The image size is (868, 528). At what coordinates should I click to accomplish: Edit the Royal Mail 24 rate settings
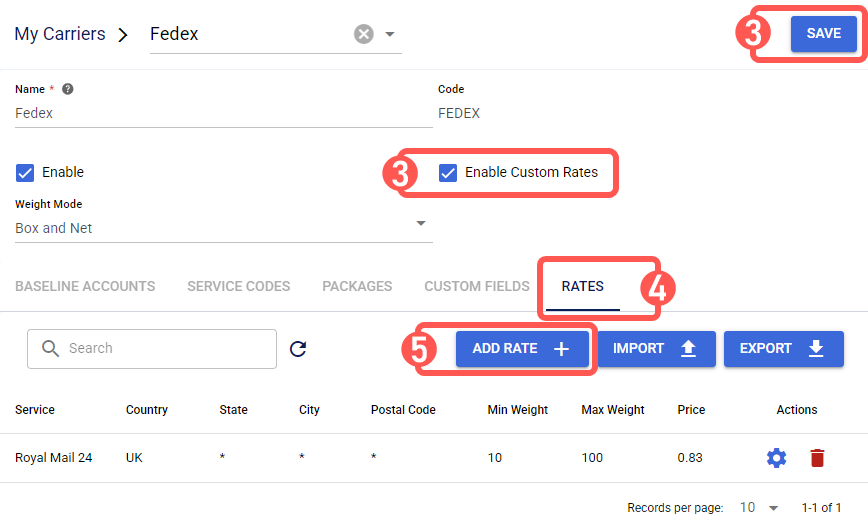[x=776, y=458]
